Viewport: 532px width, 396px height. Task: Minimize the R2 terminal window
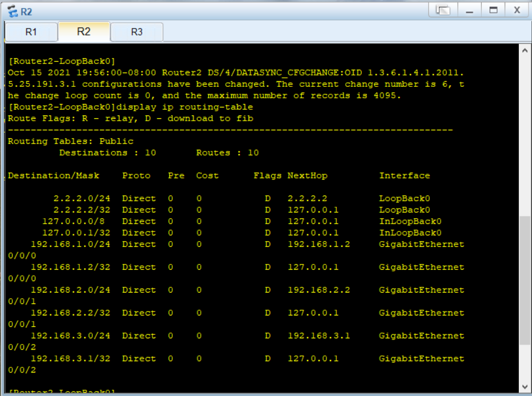tap(469, 10)
